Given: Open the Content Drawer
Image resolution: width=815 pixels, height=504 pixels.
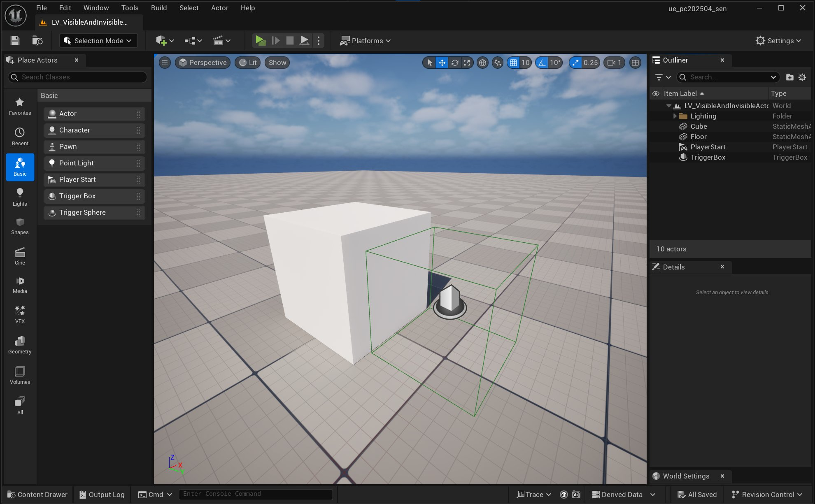Looking at the screenshot, I should [x=37, y=494].
